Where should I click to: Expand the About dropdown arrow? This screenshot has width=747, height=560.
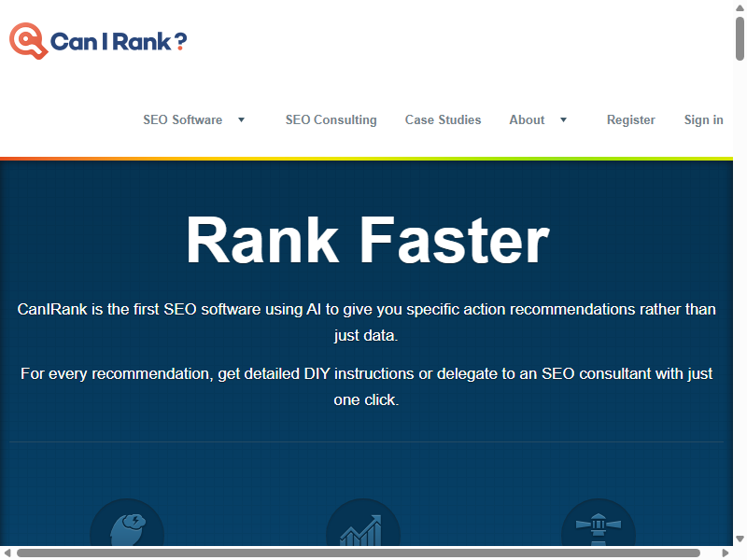[564, 120]
